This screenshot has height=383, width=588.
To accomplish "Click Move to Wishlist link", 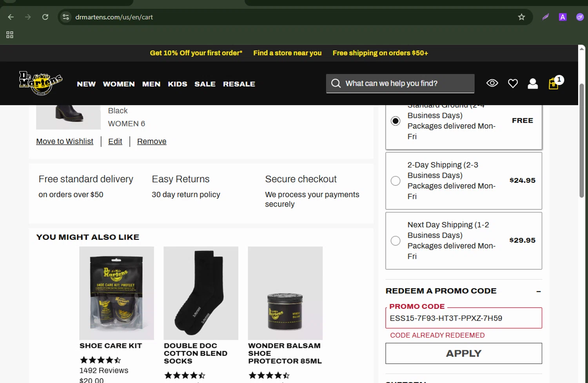I will pos(65,141).
